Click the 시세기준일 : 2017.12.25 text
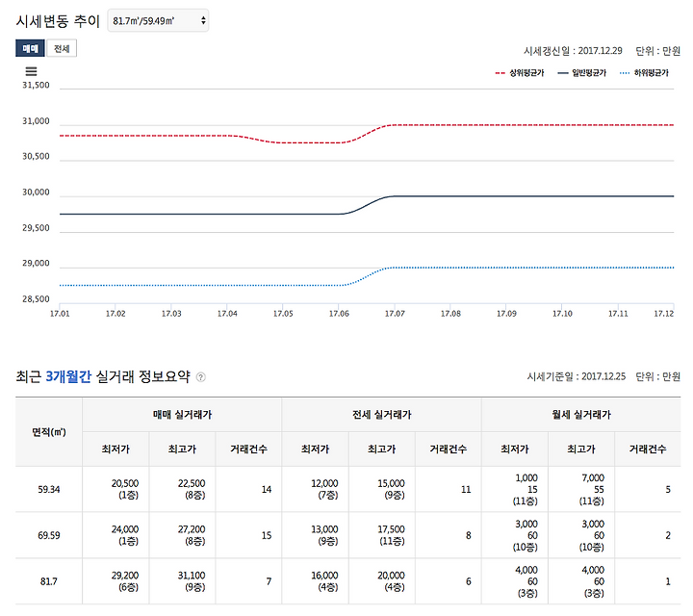Viewport: 693px width, 616px height. (577, 376)
